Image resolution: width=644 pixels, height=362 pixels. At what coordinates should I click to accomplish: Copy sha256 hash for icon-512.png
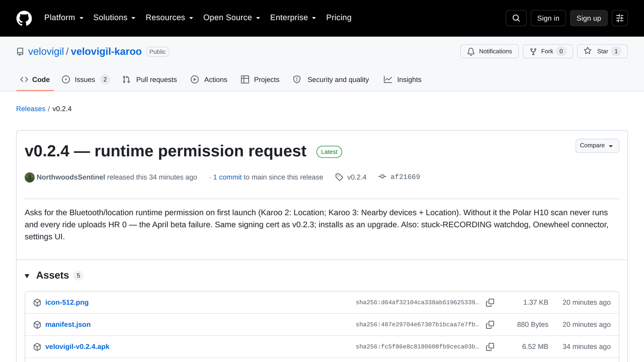point(490,303)
